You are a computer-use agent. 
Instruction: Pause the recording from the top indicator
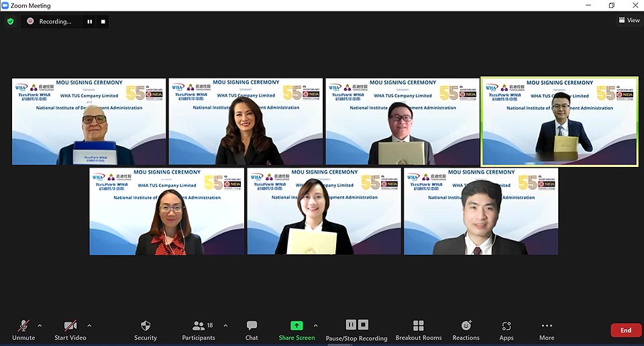coord(89,21)
